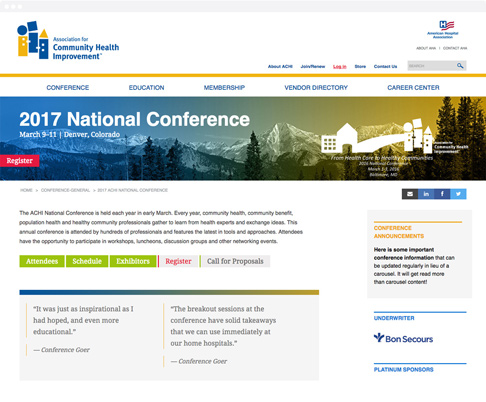Visit the Store link
The height and width of the screenshot is (402, 486).
coord(360,66)
